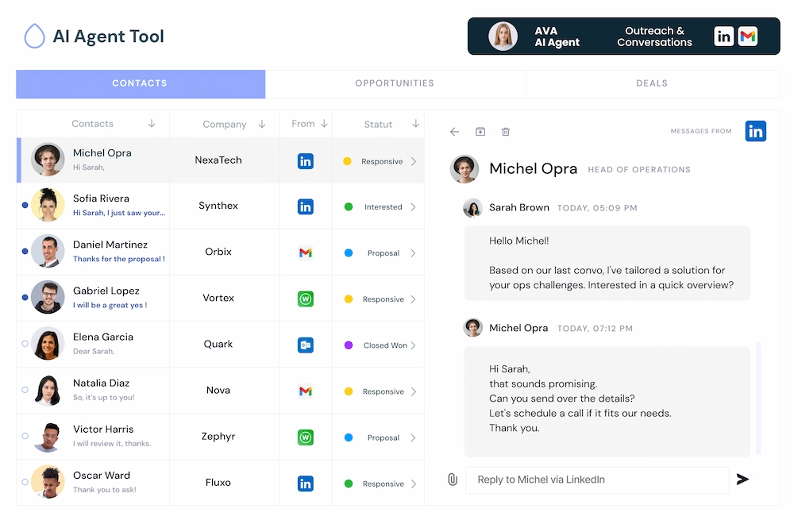Click the Sarah Brown message sender name
This screenshot has width=794, height=532.
click(x=519, y=207)
